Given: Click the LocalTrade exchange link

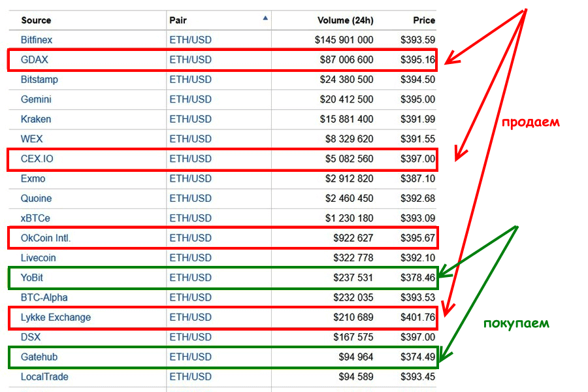Looking at the screenshot, I should (x=44, y=377).
